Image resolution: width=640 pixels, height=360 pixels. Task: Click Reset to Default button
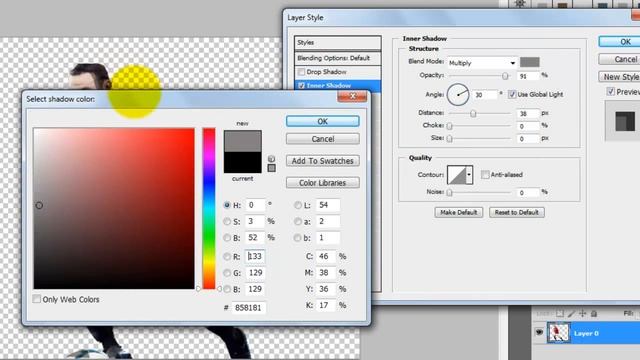pos(516,212)
